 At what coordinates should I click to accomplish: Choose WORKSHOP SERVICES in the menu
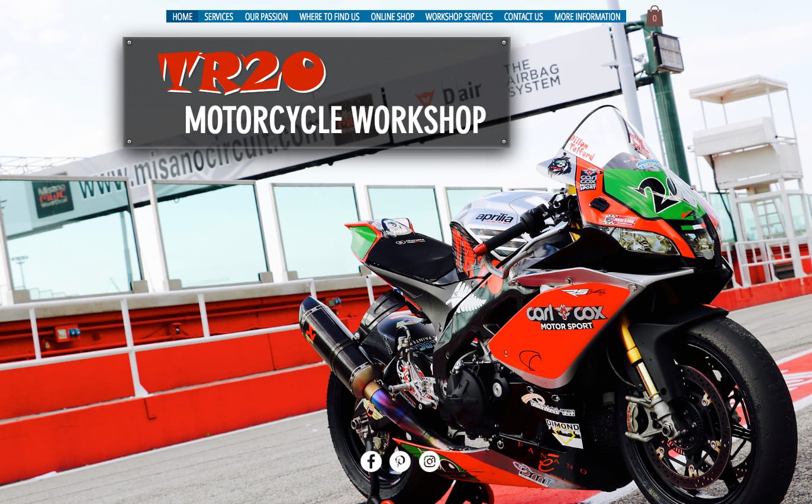(459, 17)
